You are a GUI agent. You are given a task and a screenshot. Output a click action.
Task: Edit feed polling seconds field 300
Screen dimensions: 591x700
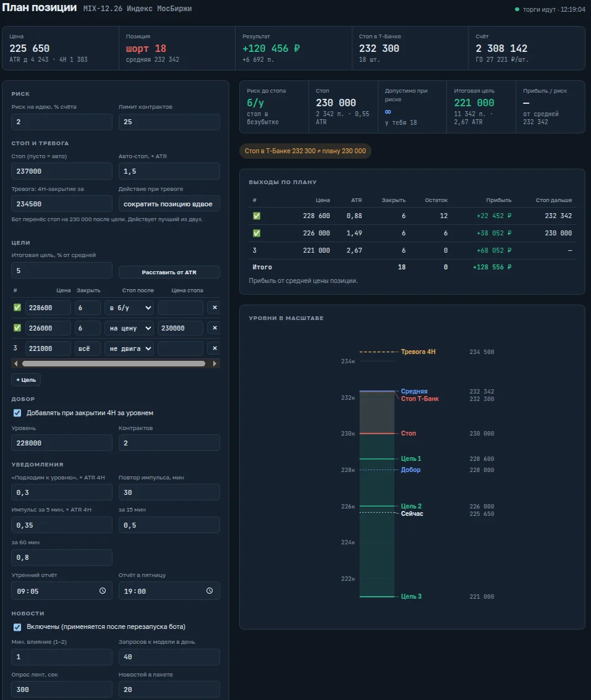coord(62,689)
